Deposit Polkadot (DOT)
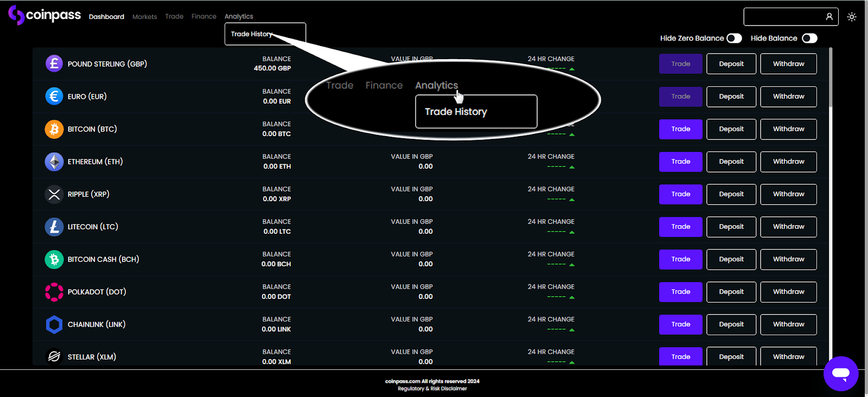 pos(731,292)
